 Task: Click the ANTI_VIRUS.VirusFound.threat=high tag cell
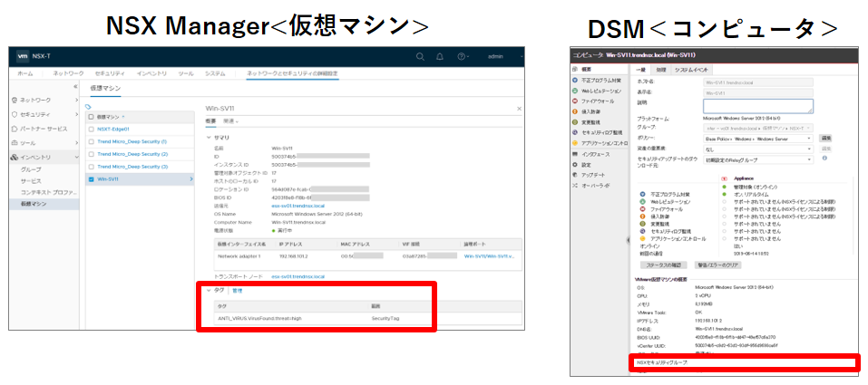click(259, 318)
